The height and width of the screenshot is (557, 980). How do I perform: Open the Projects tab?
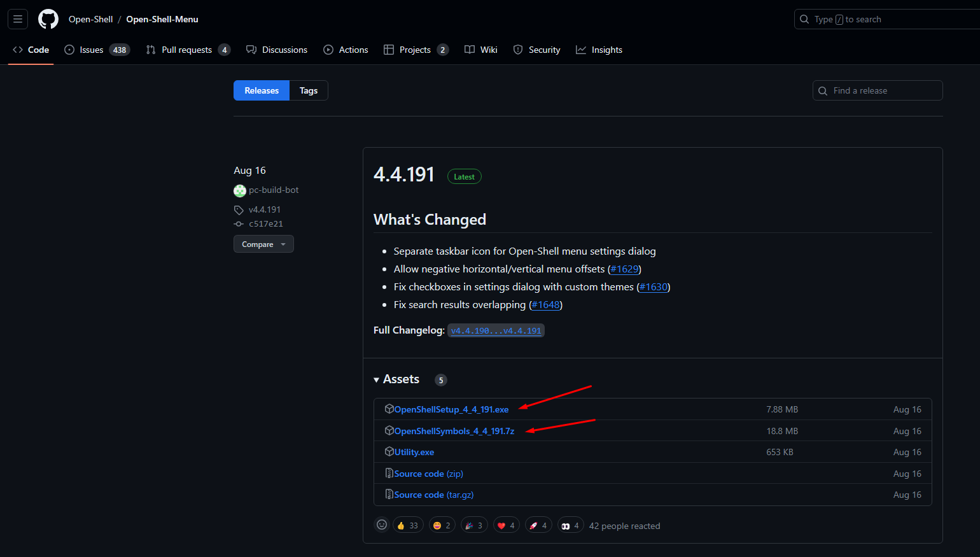(416, 50)
